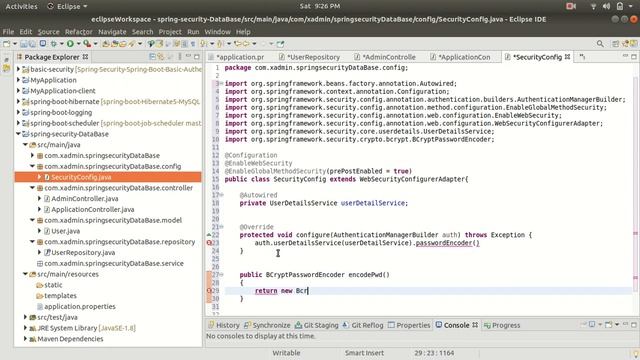640x360 pixels.
Task: Click the screen recording indicator in top bar
Action: click(x=571, y=6)
